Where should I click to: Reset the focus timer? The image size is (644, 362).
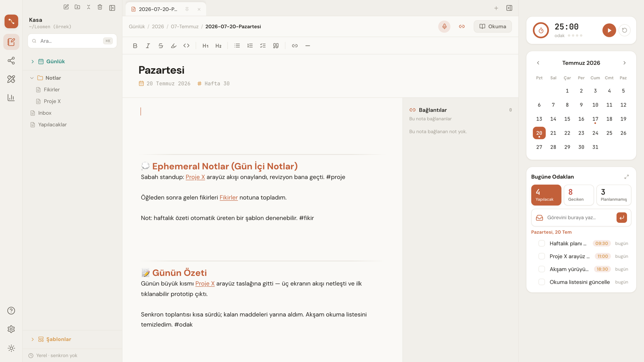click(x=624, y=30)
